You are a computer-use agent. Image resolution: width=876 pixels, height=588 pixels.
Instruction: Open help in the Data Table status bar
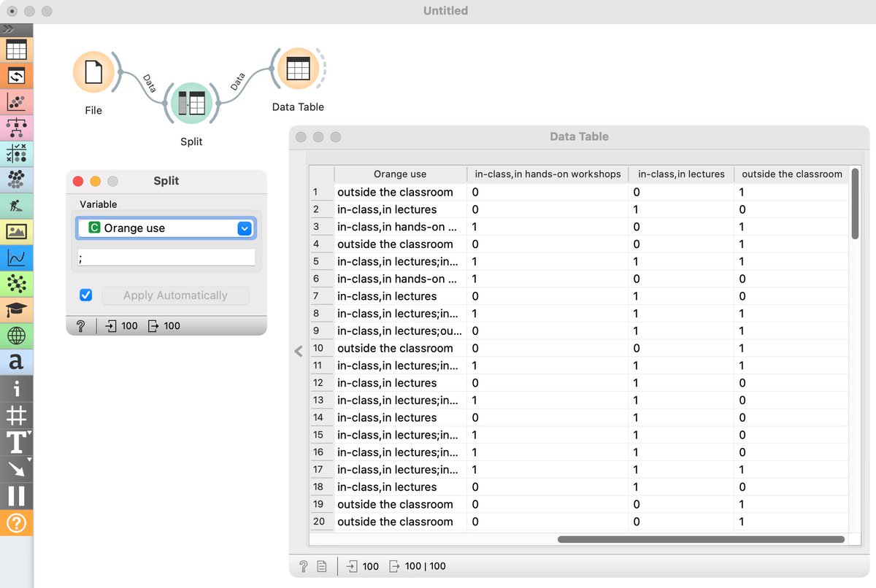point(304,566)
